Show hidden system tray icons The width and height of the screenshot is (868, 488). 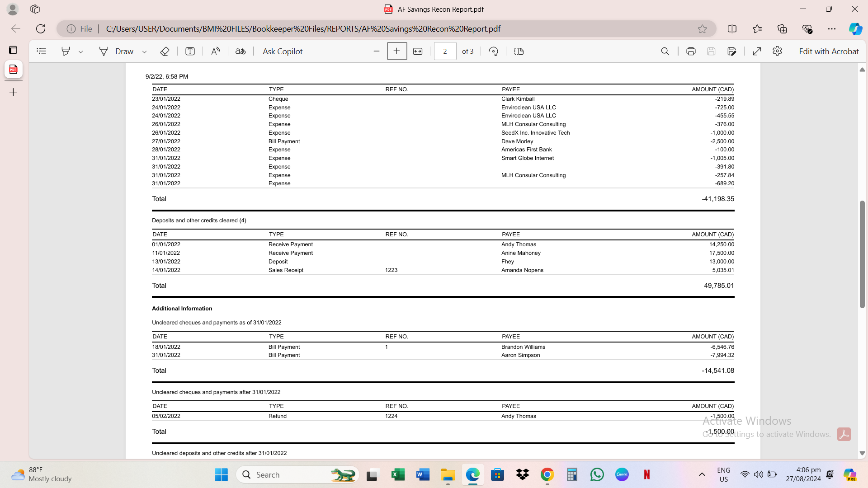tap(702, 475)
